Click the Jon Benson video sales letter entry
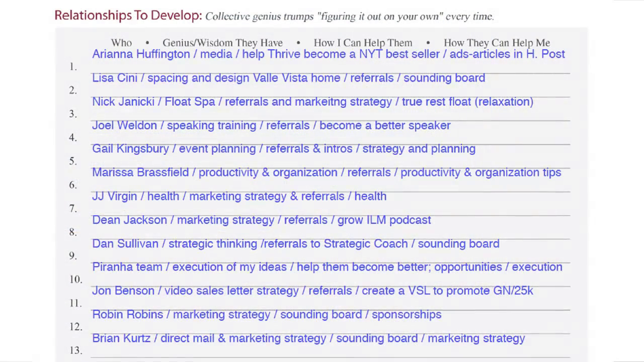The width and height of the screenshot is (644, 362). pos(312,291)
